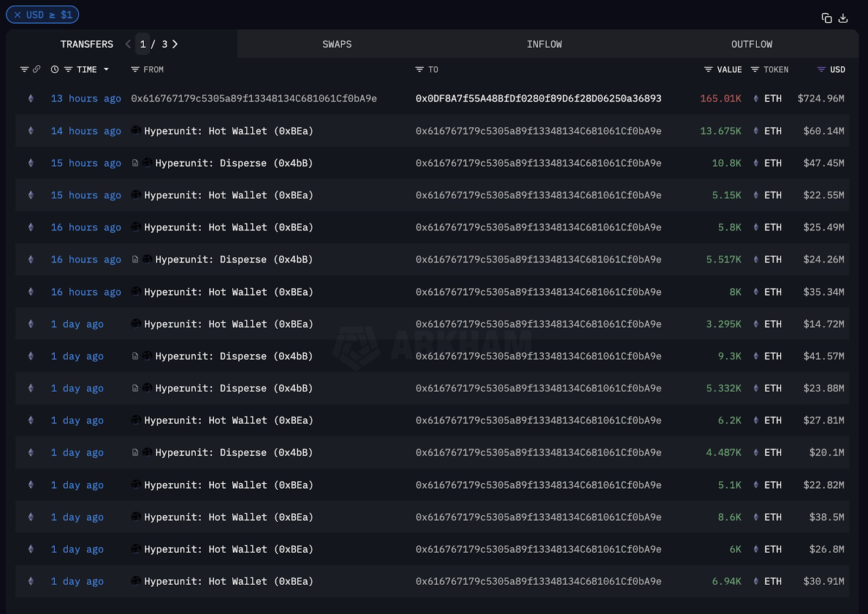Go to previous page with left chevron
The height and width of the screenshot is (614, 868).
point(127,44)
